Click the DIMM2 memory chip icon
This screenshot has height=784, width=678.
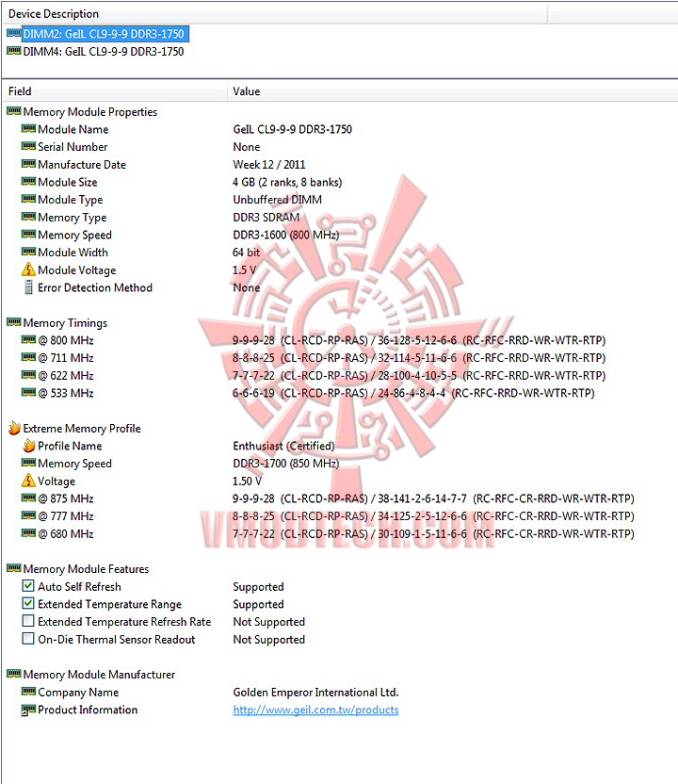[13, 34]
